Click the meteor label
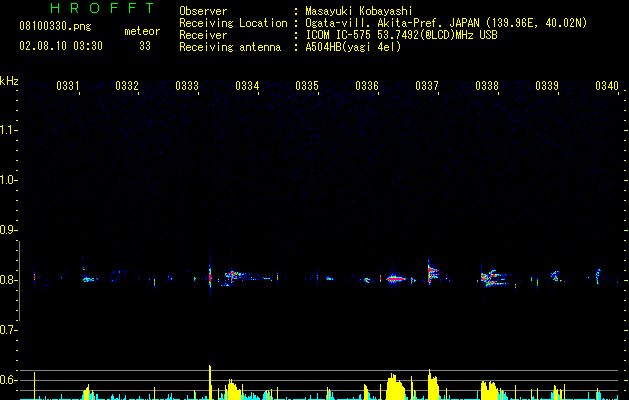Image resolution: width=629 pixels, height=400 pixels. [142, 31]
